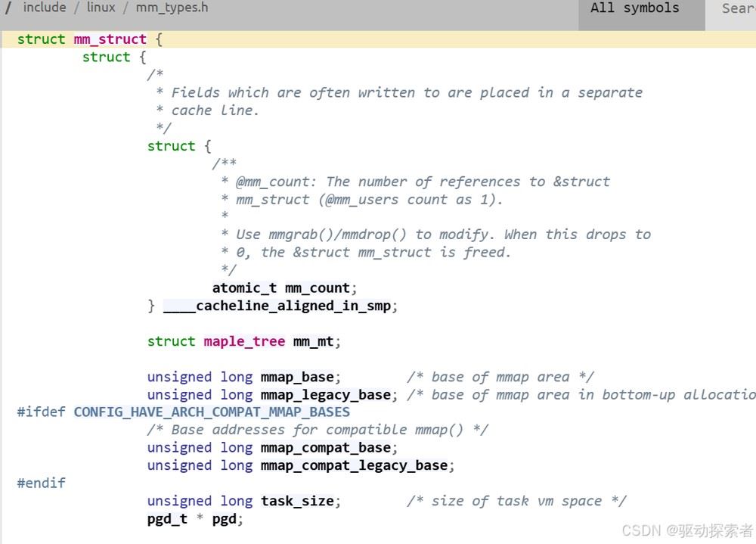Click the #ifdef preprocessor keyword
This screenshot has height=544, width=756.
click(41, 412)
